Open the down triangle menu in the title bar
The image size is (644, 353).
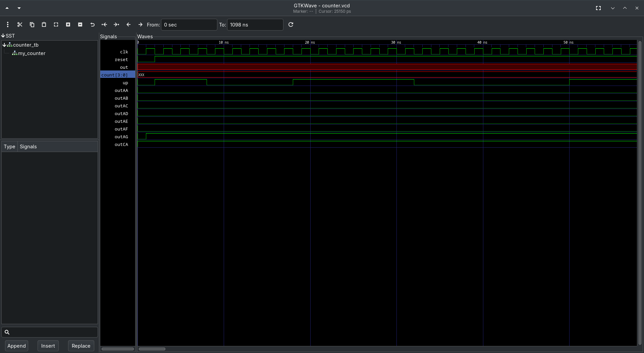pos(19,8)
